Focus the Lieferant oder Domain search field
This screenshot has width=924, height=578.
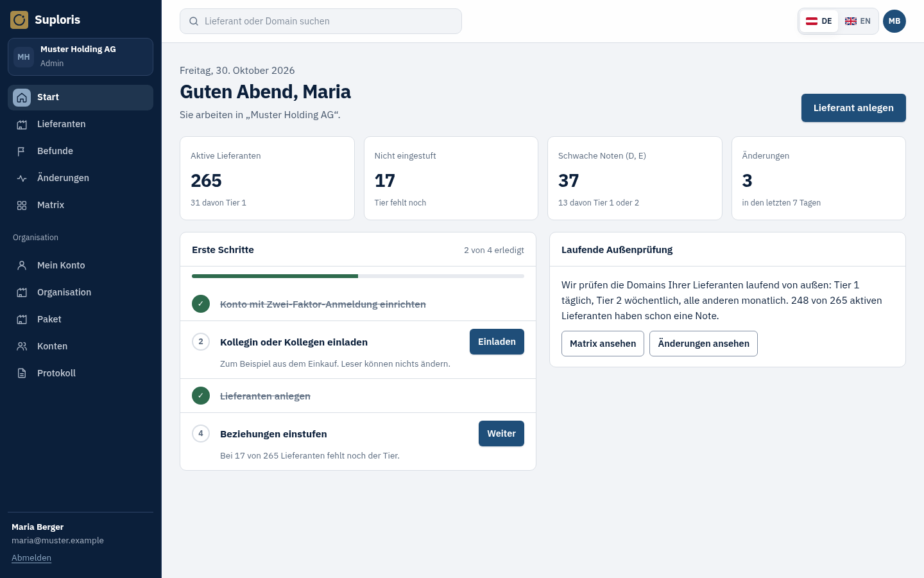pos(321,21)
